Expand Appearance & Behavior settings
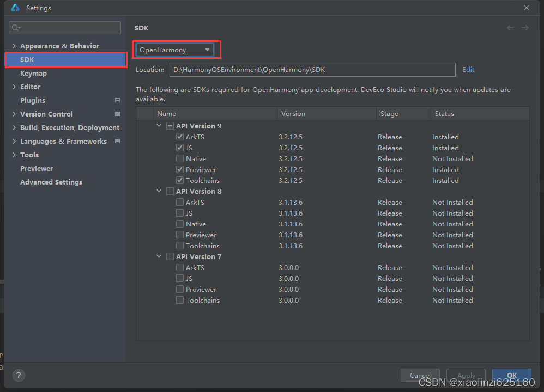This screenshot has height=392, width=544. 14,46
